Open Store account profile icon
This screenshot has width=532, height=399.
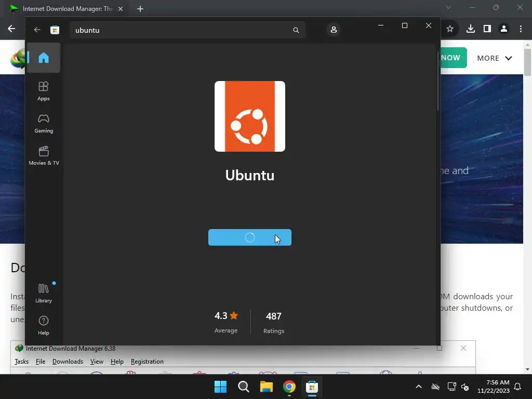pyautogui.click(x=334, y=30)
